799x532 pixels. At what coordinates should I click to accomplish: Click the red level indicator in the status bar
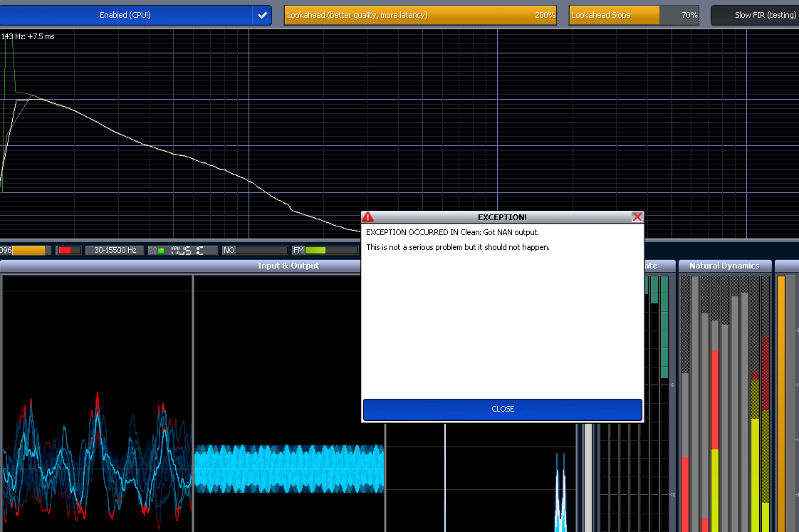[69, 250]
